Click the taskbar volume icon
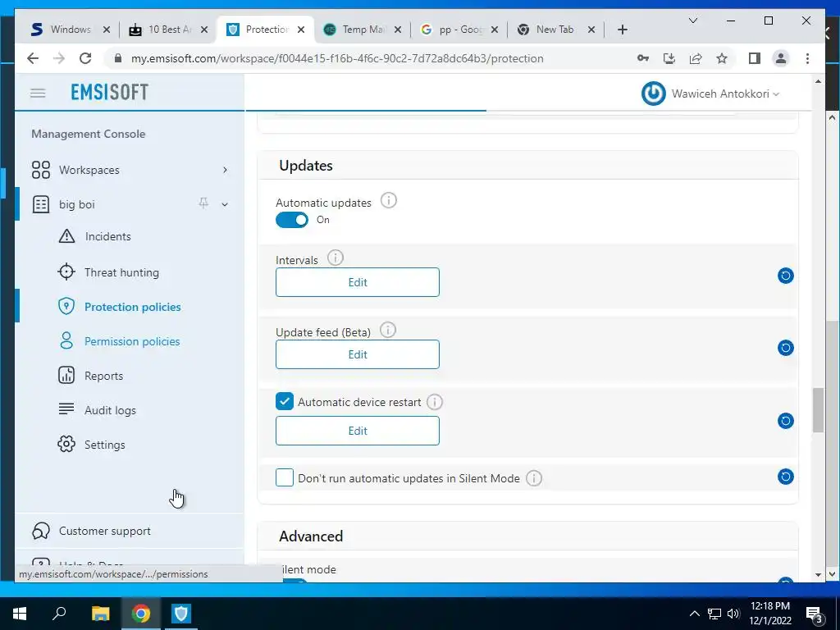The width and height of the screenshot is (840, 630). (x=733, y=614)
